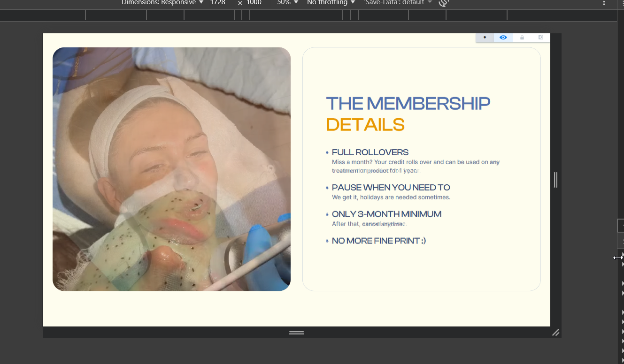
Task: Click the bottom-edge viewport resize handle
Action: pos(297,333)
